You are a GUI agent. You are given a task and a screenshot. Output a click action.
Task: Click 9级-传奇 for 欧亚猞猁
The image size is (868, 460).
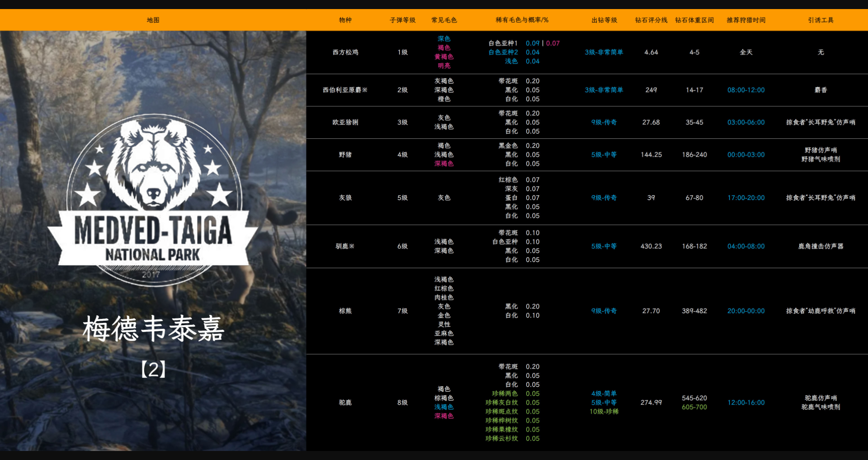tap(604, 123)
